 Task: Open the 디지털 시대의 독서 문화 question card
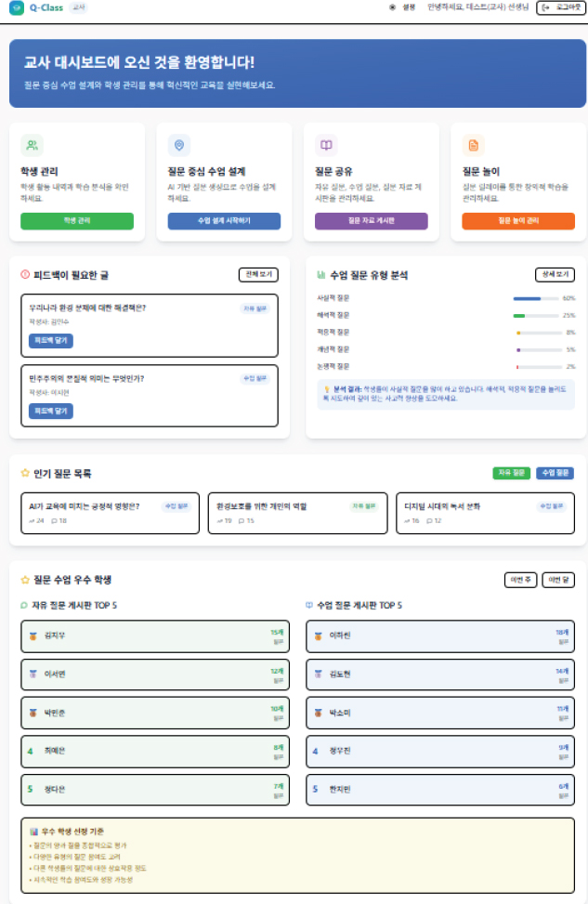[484, 513]
